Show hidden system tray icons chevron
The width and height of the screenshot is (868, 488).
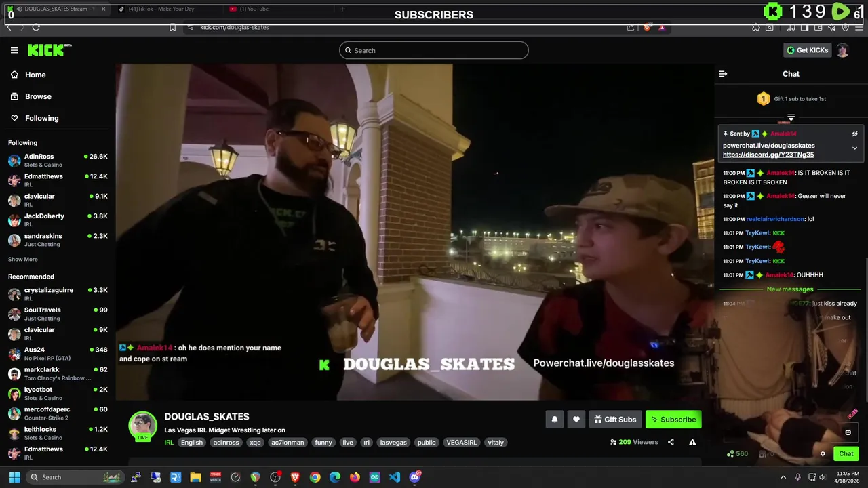click(783, 477)
